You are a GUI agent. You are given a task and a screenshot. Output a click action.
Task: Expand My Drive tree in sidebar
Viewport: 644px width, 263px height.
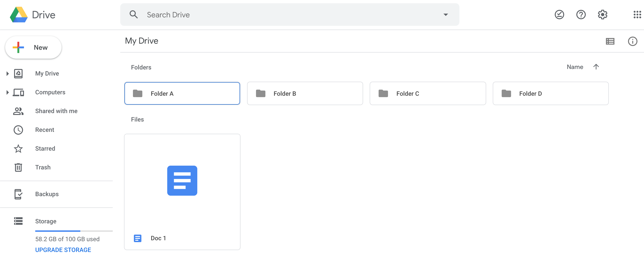pyautogui.click(x=8, y=73)
